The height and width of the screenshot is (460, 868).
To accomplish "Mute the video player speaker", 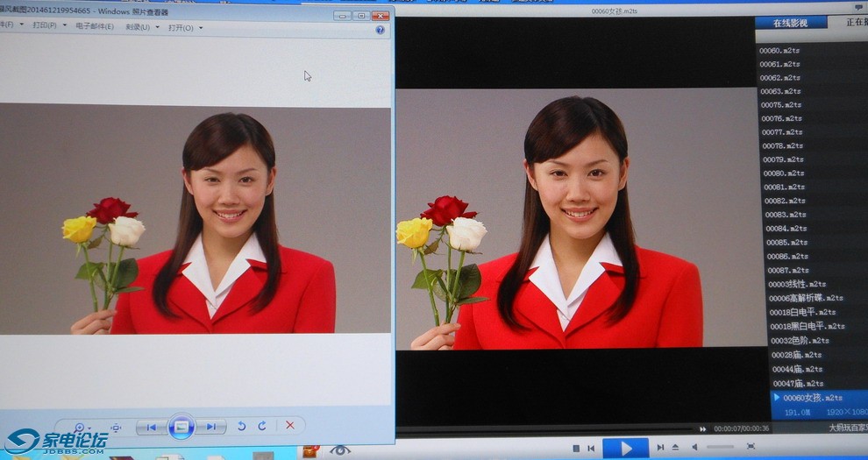I will coord(694,448).
